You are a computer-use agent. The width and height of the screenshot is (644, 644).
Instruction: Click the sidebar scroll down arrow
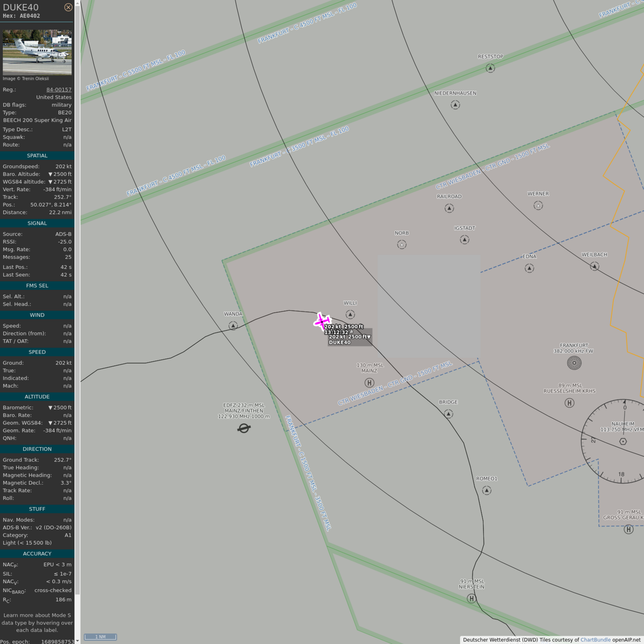coord(77,641)
